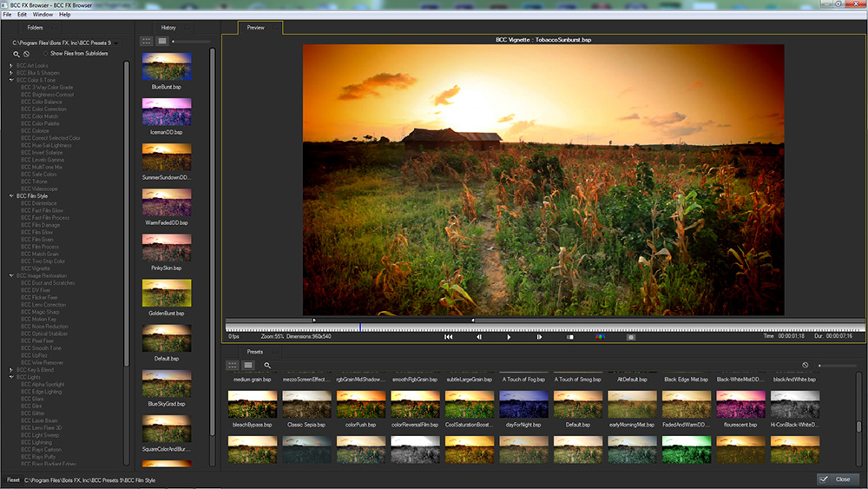This screenshot has height=489, width=868.
Task: Select the Preview tab
Action: click(x=256, y=28)
